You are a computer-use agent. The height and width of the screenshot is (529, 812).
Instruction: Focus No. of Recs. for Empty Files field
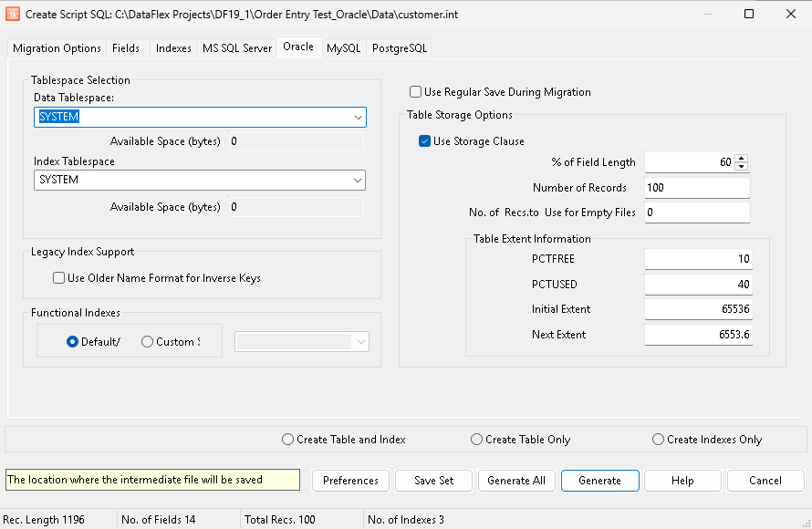[697, 213]
